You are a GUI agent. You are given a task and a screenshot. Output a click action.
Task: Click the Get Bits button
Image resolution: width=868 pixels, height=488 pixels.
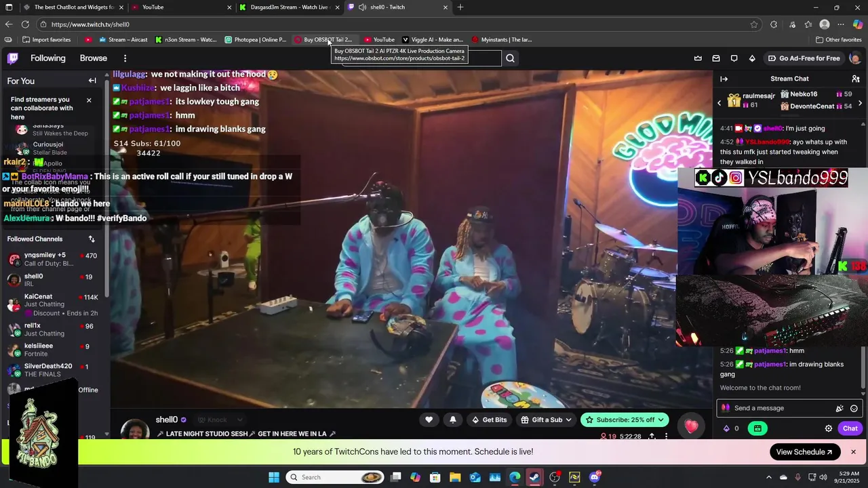point(490,420)
